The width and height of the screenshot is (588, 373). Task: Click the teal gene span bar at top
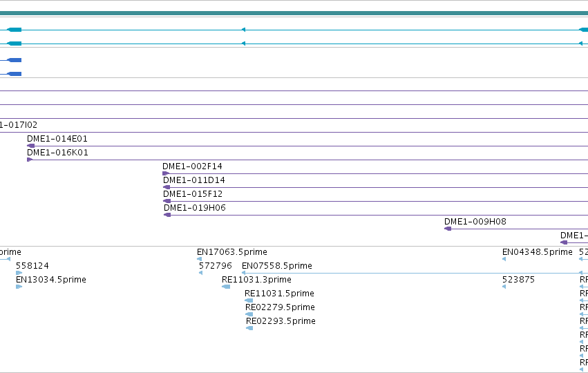294,13
